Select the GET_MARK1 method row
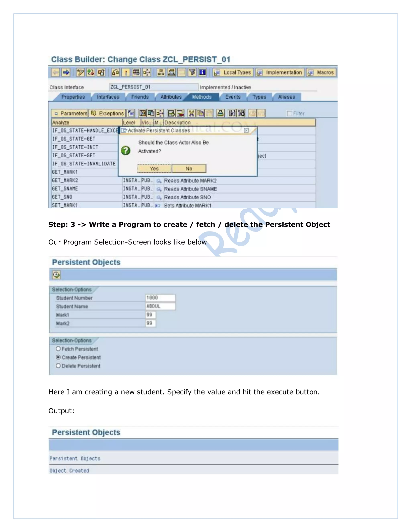The height and width of the screenshot is (532, 411). 85,172
